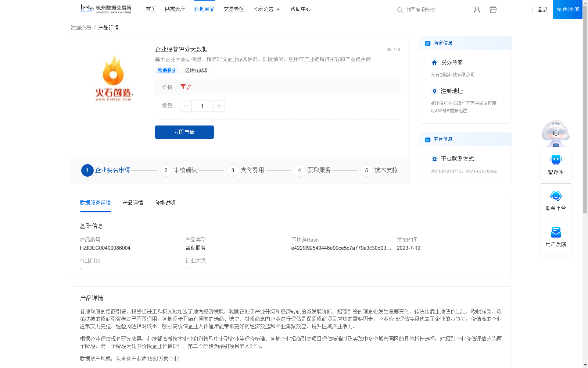Click product number HZIDEC00400086004
The image size is (588, 368).
pyautogui.click(x=105, y=248)
